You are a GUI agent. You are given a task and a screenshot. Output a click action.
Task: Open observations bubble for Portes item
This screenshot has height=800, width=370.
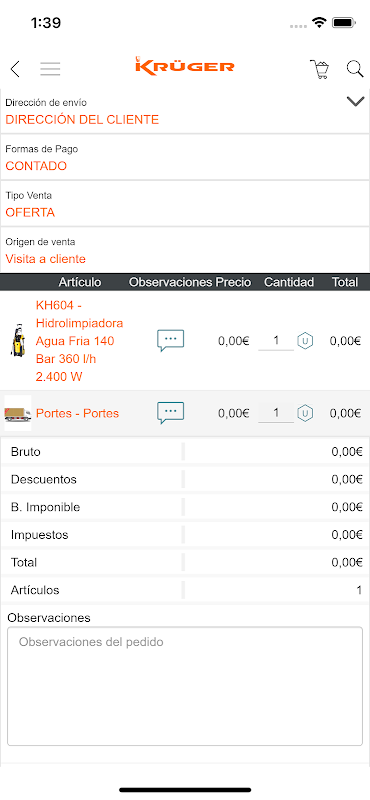click(170, 413)
